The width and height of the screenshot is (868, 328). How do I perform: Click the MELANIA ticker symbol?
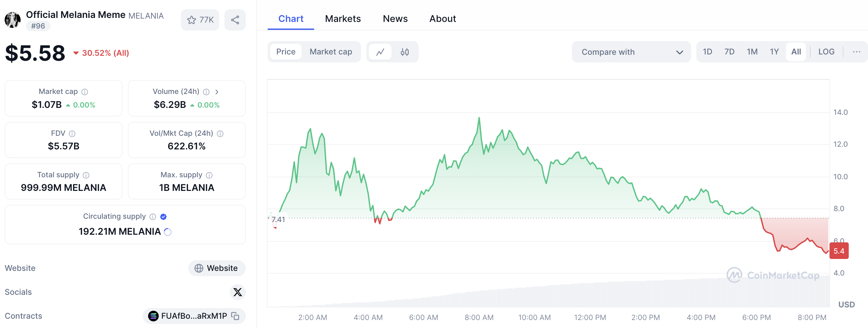click(x=146, y=16)
